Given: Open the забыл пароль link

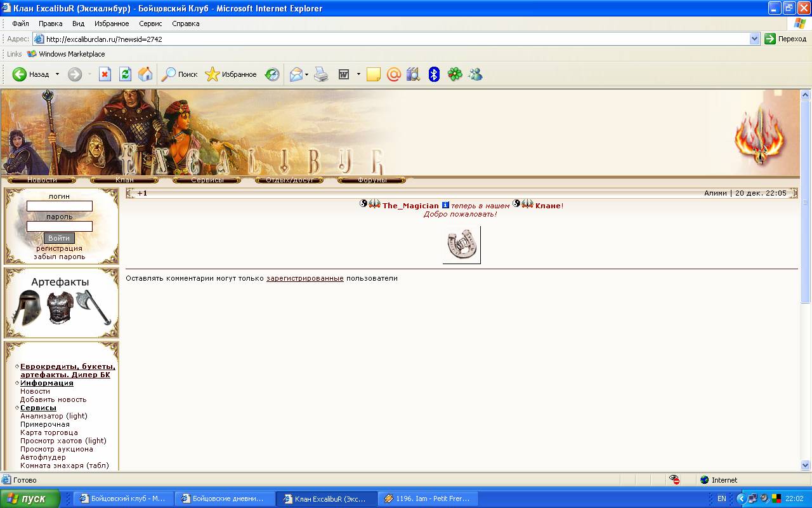Looking at the screenshot, I should (x=59, y=257).
